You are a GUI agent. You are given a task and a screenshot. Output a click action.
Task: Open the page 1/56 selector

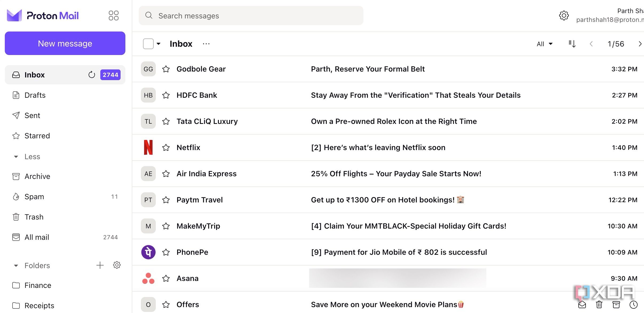[x=616, y=44]
